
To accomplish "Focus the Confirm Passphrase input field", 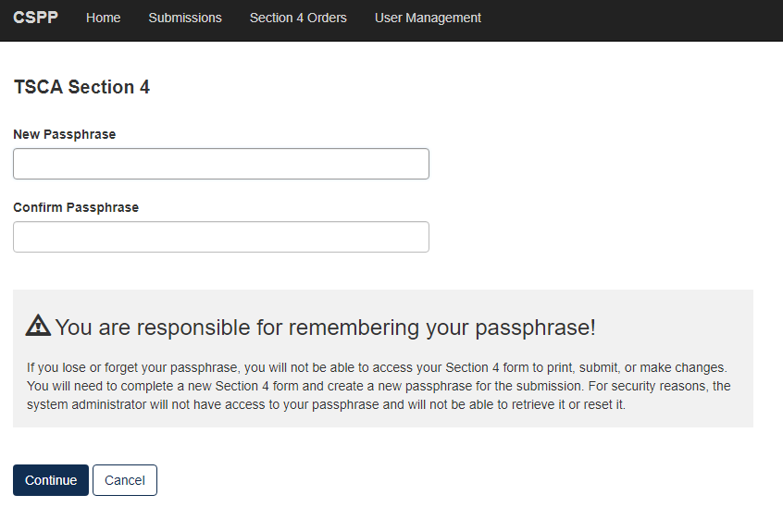I will click(x=221, y=237).
